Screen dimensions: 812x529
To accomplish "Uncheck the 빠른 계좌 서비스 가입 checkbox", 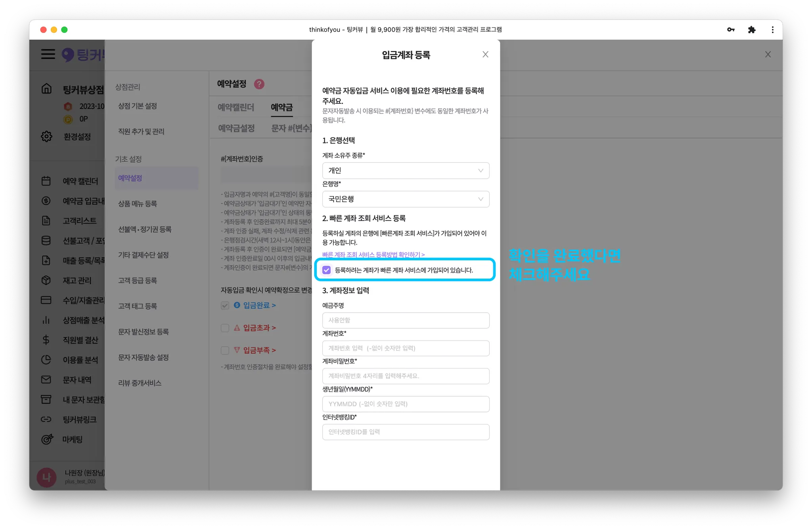I will pyautogui.click(x=326, y=270).
